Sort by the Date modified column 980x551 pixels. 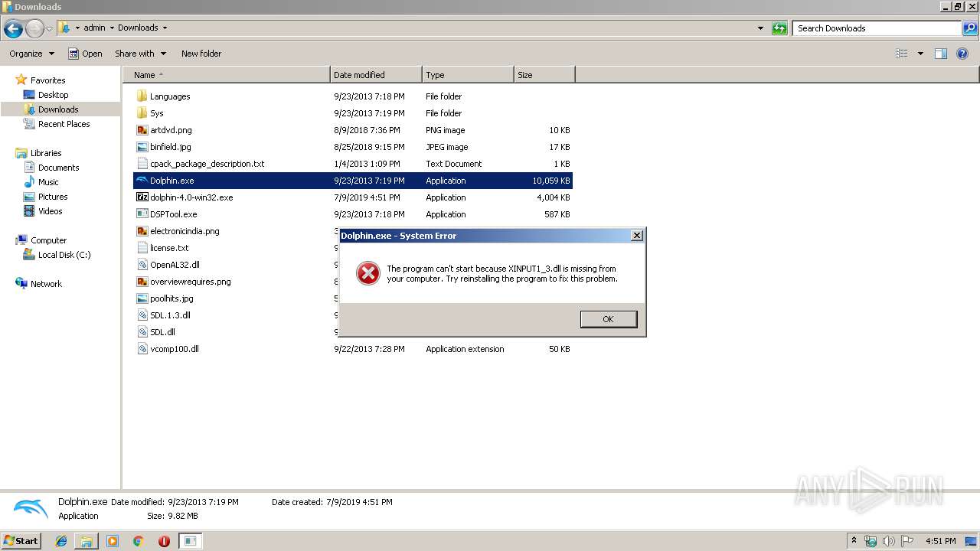point(376,75)
